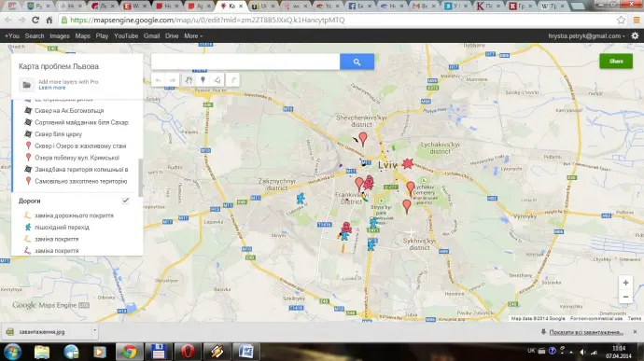644x361 pixels.
Task: Reload the page with refresh button
Action: pos(35,20)
